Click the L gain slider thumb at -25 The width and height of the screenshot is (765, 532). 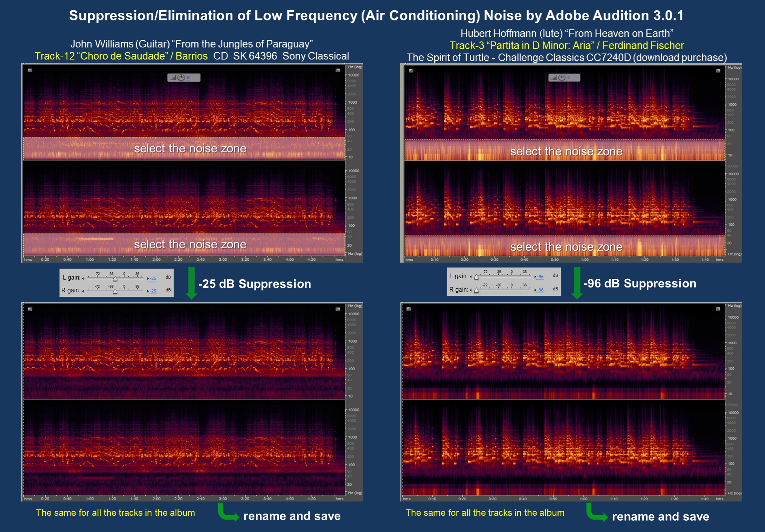[x=115, y=279]
